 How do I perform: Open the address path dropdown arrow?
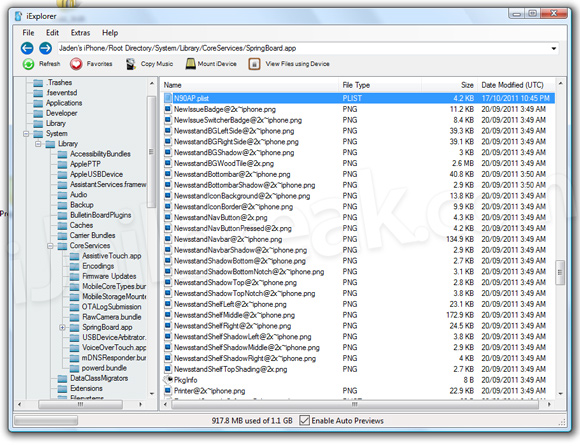[x=554, y=48]
